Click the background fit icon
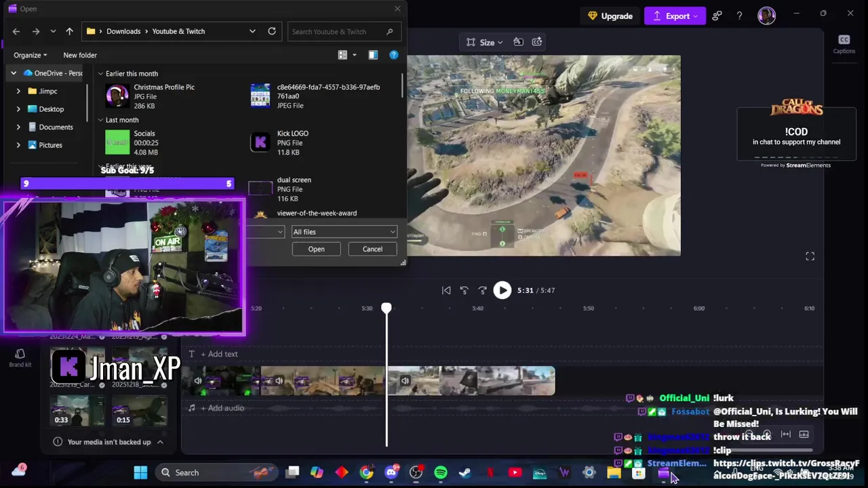 click(518, 42)
